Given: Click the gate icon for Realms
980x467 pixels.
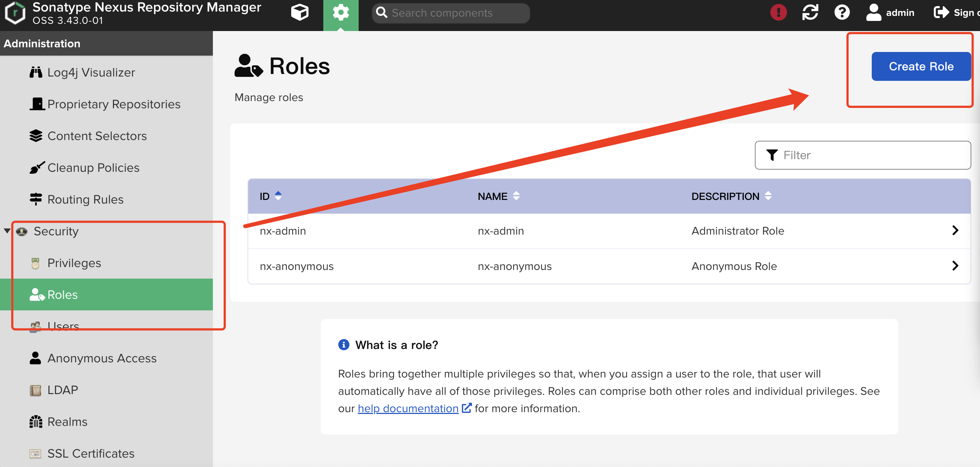Looking at the screenshot, I should tap(36, 421).
